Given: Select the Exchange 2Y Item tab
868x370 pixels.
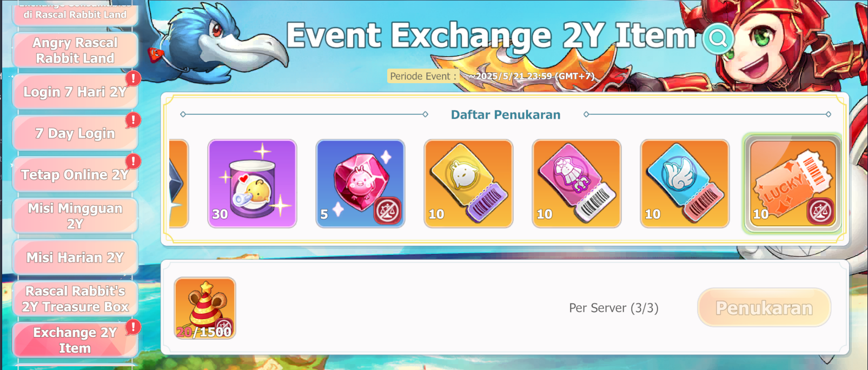Looking at the screenshot, I should (x=75, y=340).
